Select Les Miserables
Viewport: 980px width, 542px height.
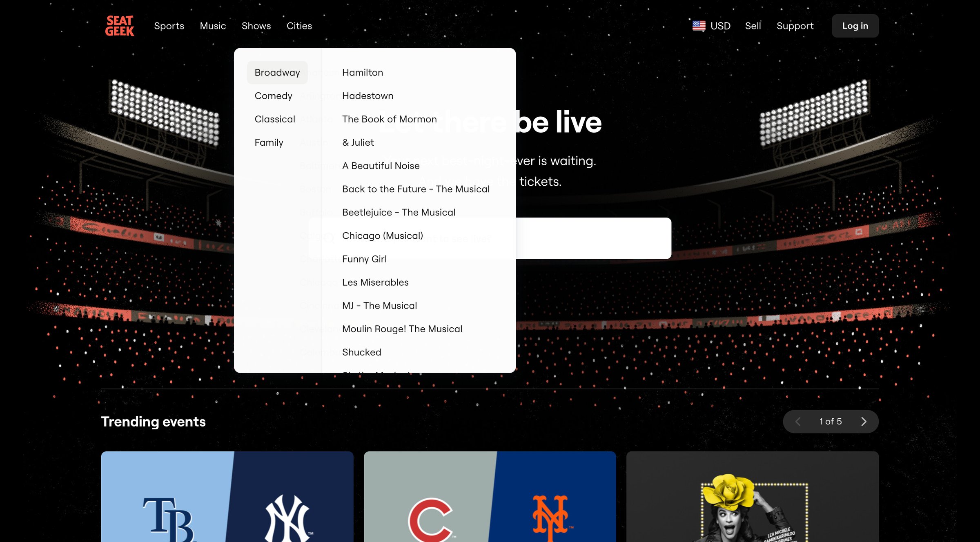(x=375, y=282)
